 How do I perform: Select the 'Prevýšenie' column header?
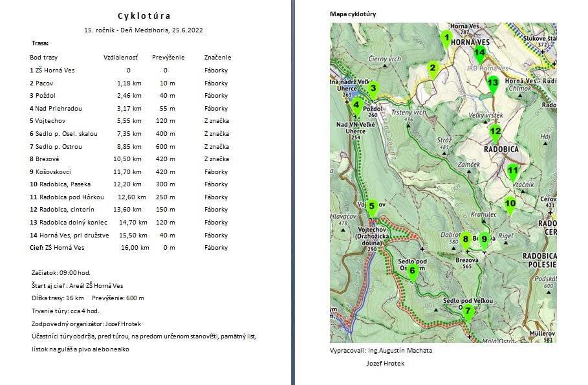click(168, 58)
